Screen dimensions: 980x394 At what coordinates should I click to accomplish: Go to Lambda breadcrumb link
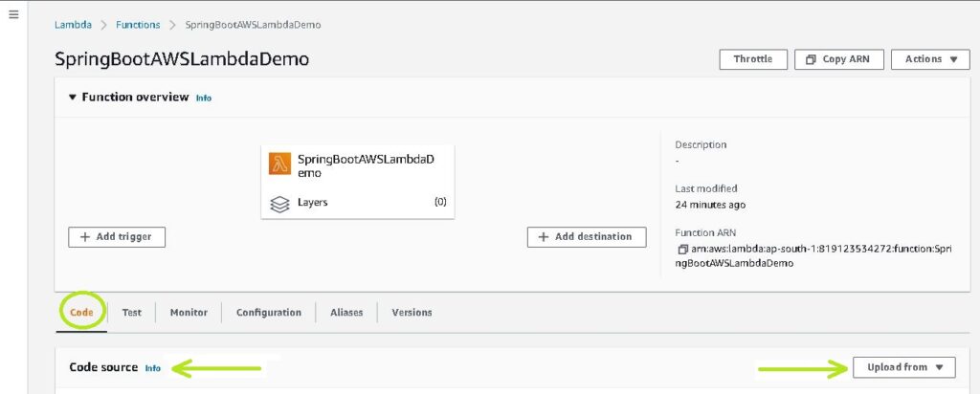73,25
